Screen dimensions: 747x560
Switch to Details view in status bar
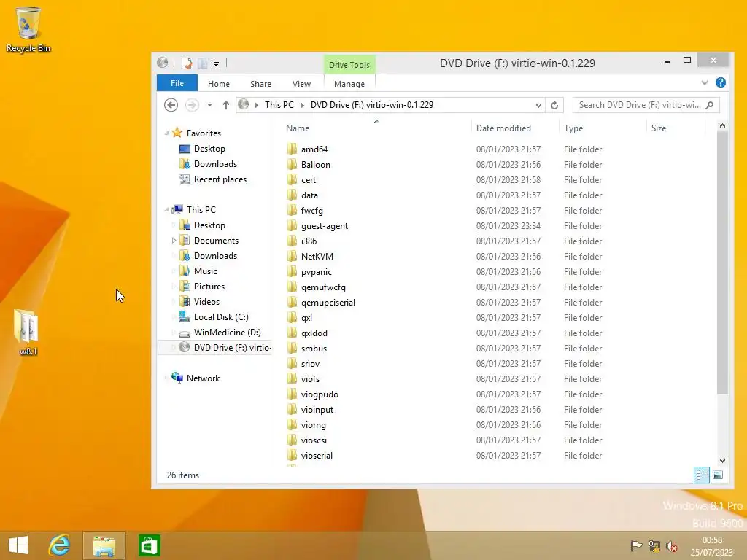701,475
